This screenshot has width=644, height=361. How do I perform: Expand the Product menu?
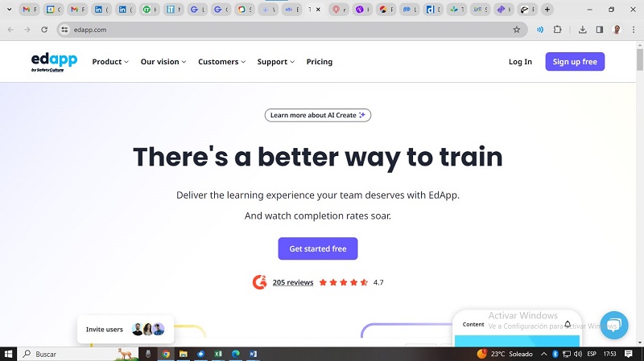coord(110,62)
